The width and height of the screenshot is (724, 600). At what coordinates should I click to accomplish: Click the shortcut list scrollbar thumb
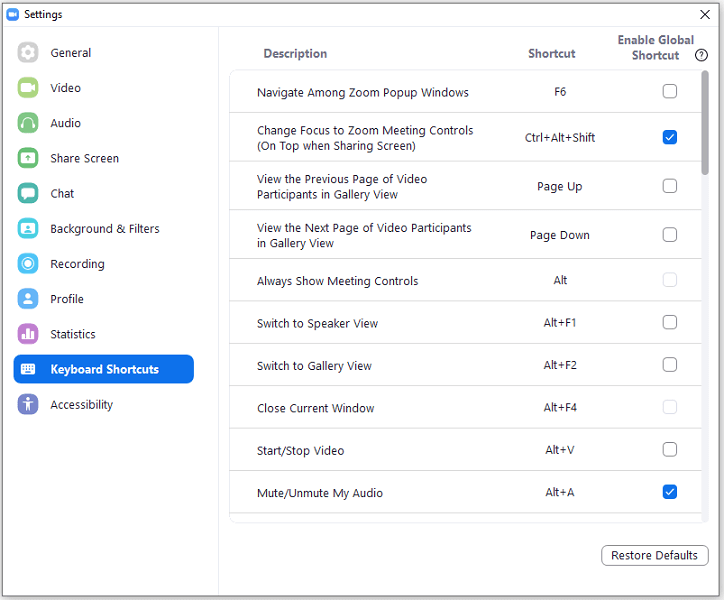pyautogui.click(x=705, y=123)
